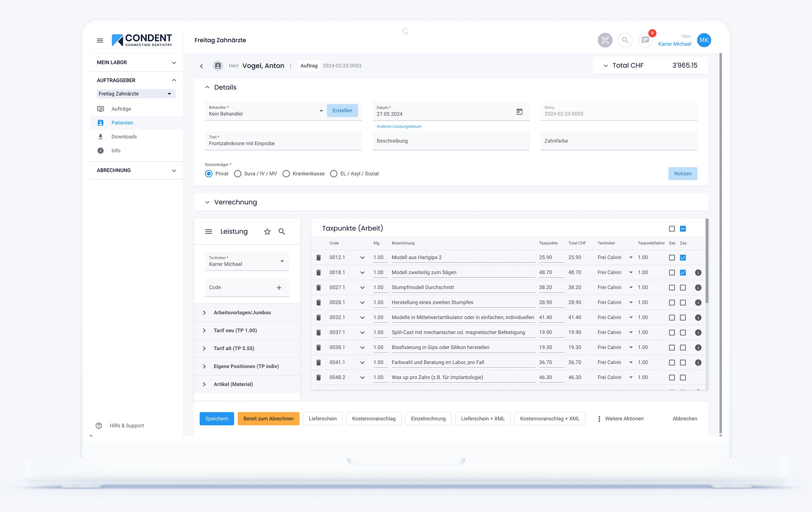
Task: Open Info from the sidebar menu
Action: point(116,150)
